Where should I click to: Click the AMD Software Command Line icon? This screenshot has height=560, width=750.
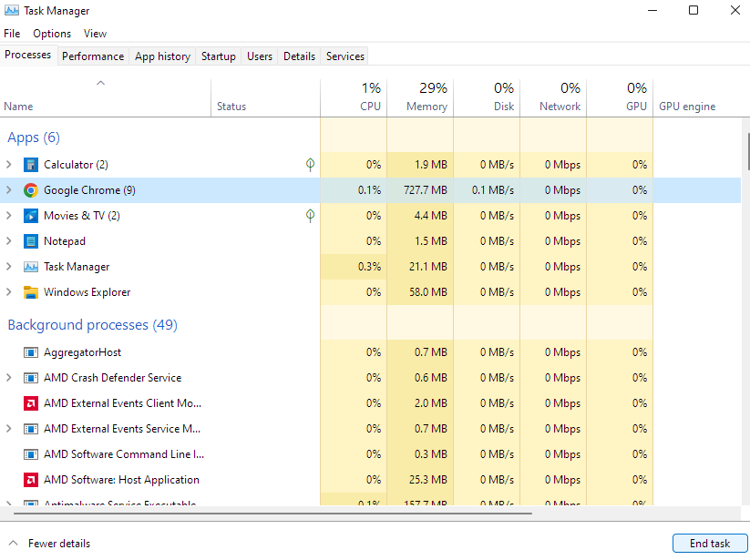pyautogui.click(x=31, y=454)
